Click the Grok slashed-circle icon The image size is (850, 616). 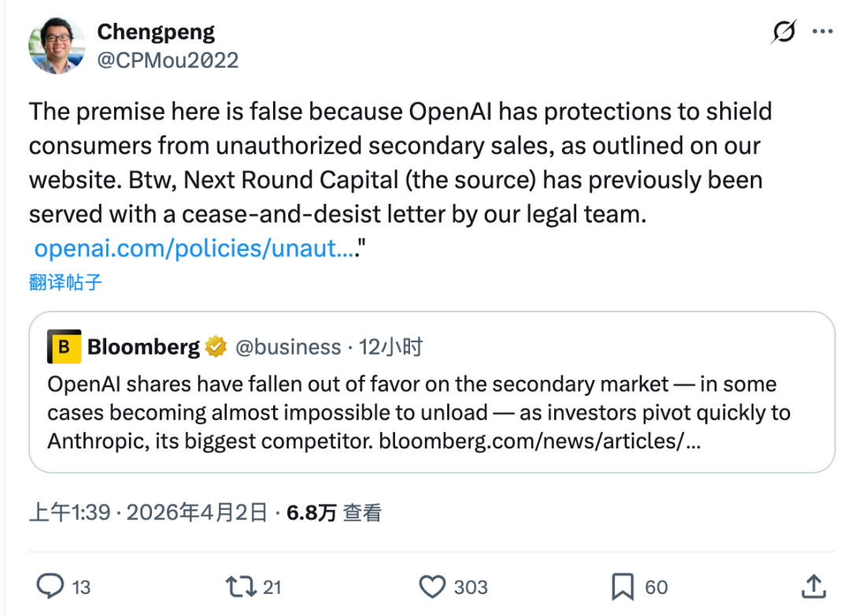point(784,32)
